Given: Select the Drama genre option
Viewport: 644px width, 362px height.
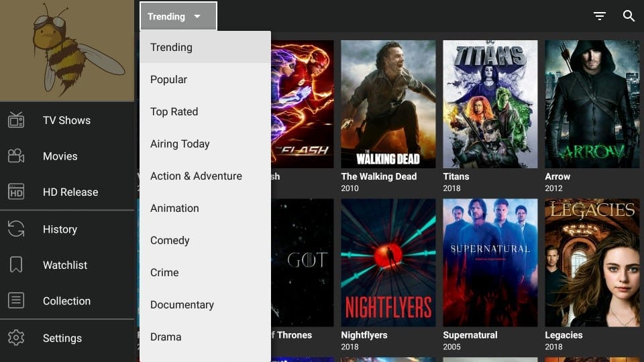Looking at the screenshot, I should tap(205, 337).
